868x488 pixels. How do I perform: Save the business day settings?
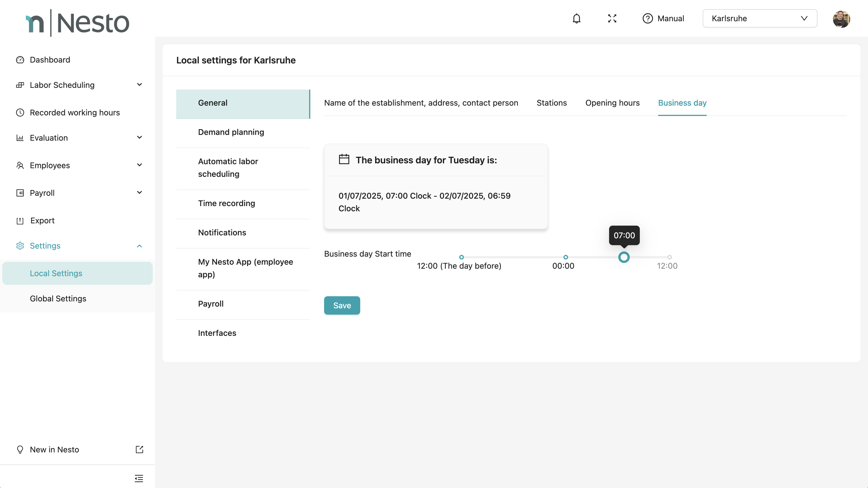coord(342,305)
